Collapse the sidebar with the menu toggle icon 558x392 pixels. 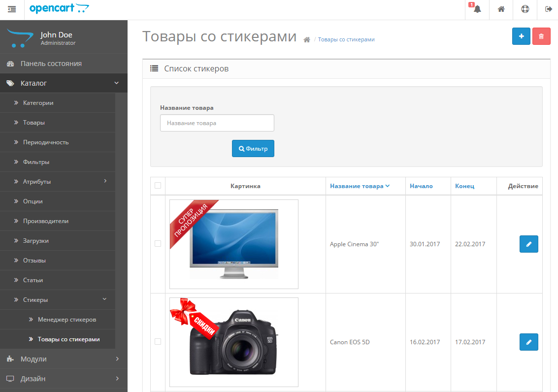point(12,9)
